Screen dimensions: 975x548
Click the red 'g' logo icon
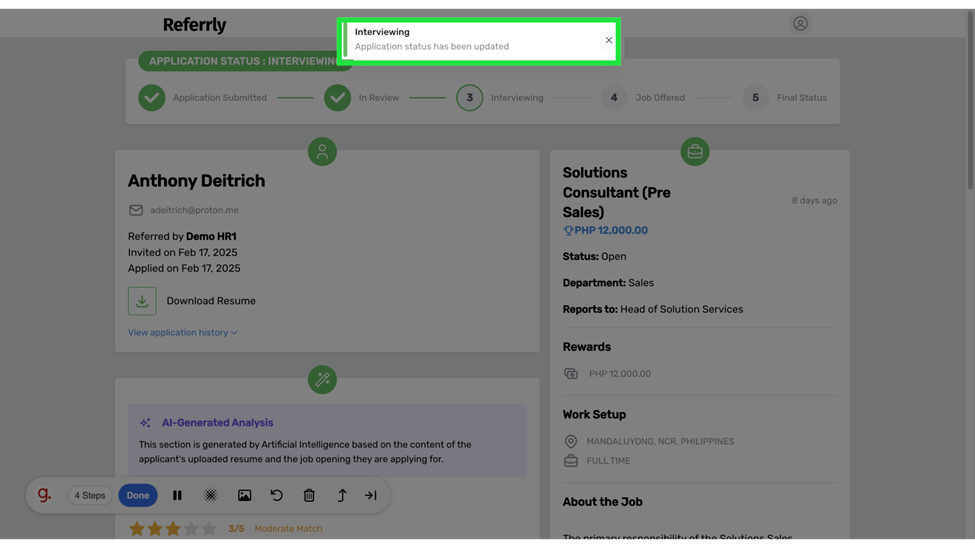click(44, 495)
